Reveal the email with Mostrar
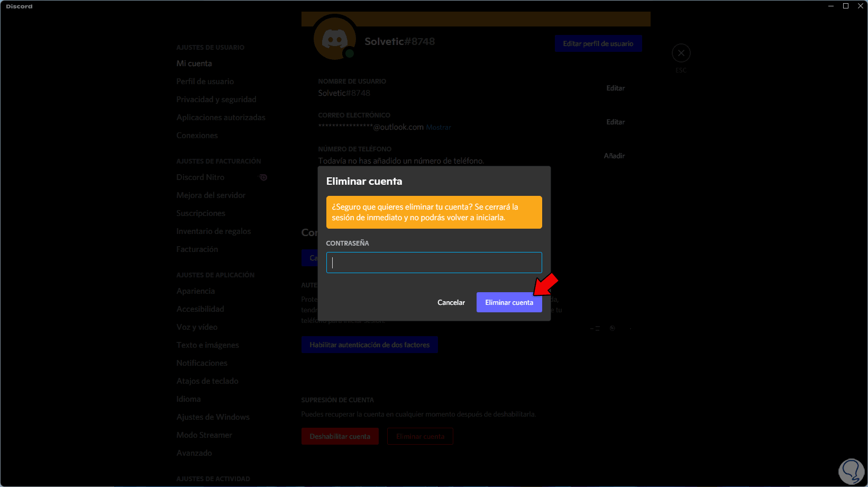Screen dimensions: 868x487 click(x=438, y=128)
